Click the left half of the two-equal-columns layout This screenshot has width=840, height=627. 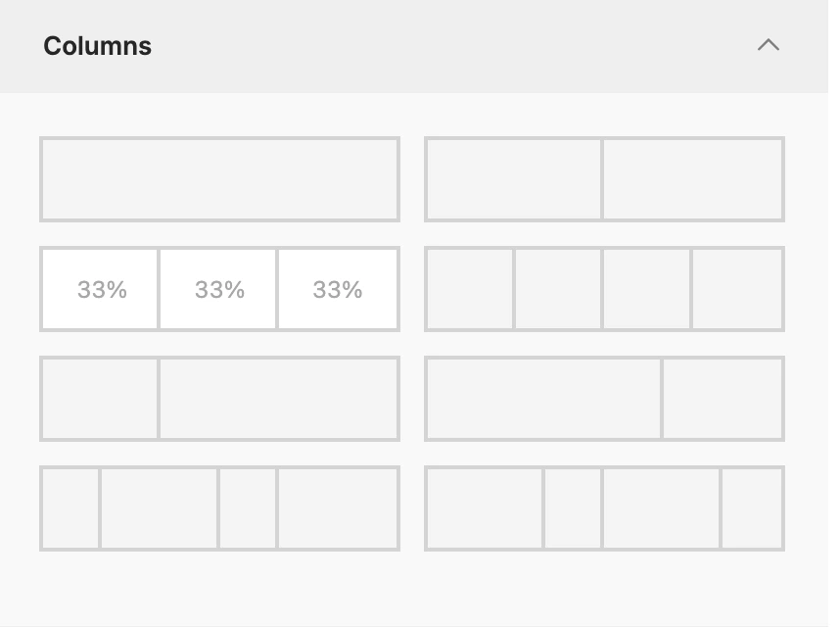click(x=514, y=179)
